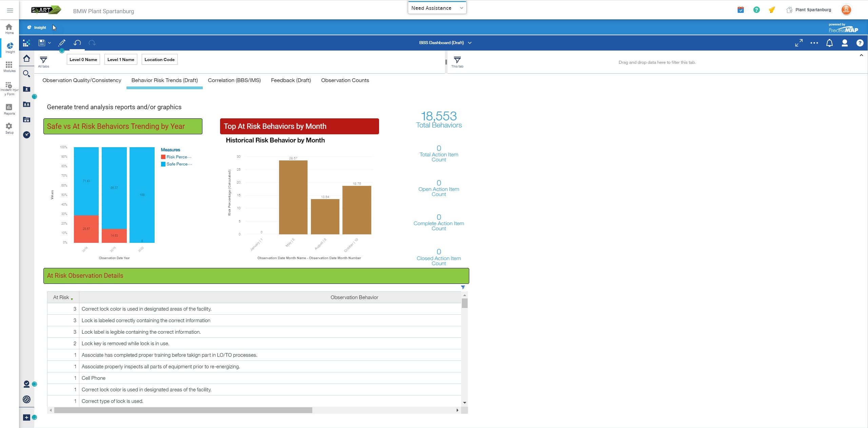Click the table horizontal scrollbar

coord(183,410)
